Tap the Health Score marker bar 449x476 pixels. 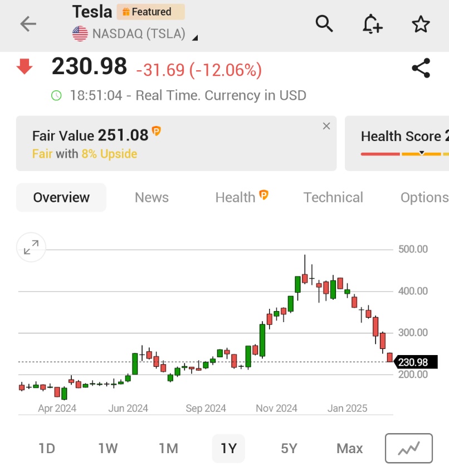coord(404,154)
